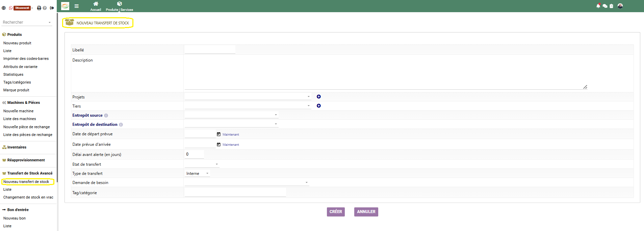Screen dimensions: 644x231
Task: Click the Description text area
Action: (386, 73)
